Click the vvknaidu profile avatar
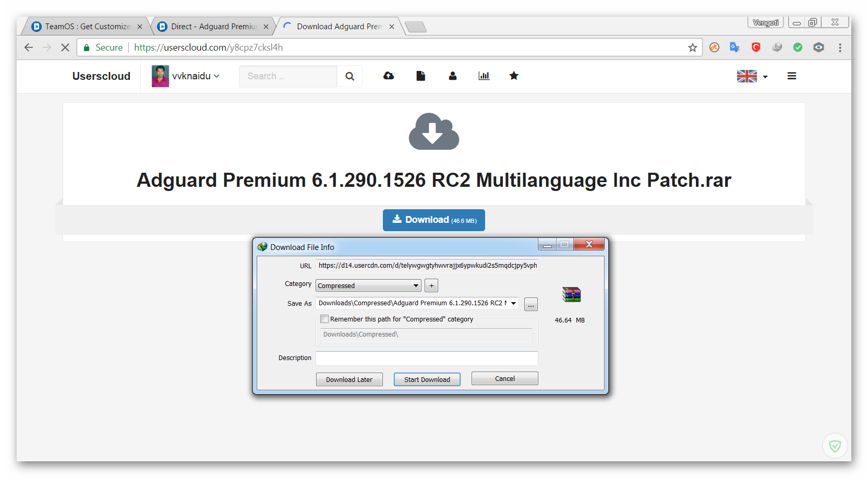This screenshot has height=478, width=868. click(160, 76)
